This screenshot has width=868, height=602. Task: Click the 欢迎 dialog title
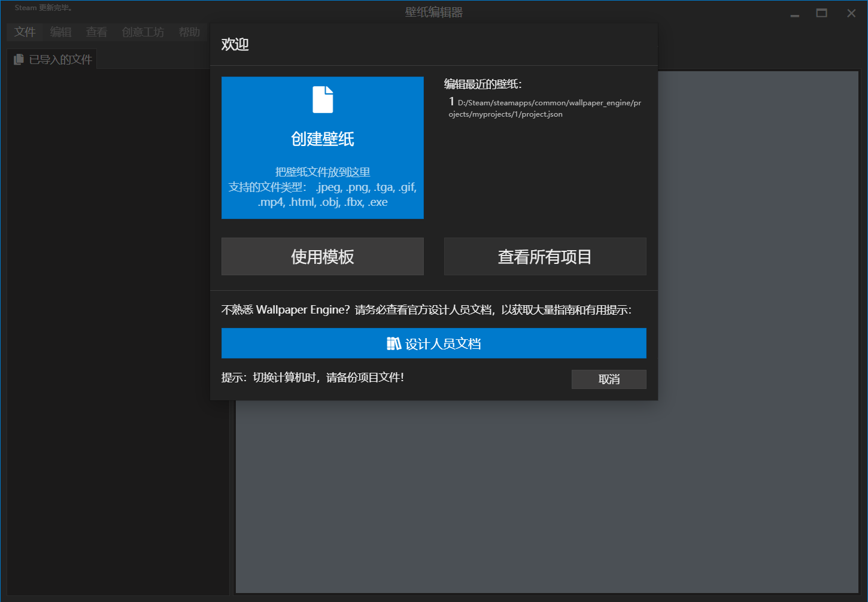[x=235, y=44]
